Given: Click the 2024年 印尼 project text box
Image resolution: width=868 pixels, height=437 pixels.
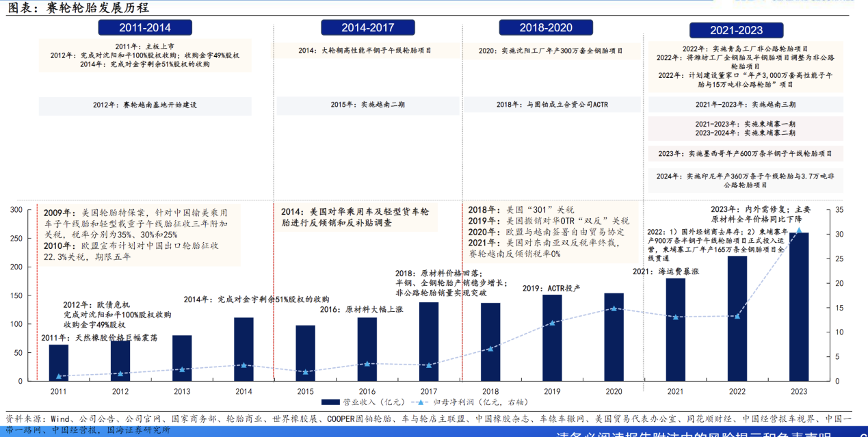Looking at the screenshot, I should [745, 180].
